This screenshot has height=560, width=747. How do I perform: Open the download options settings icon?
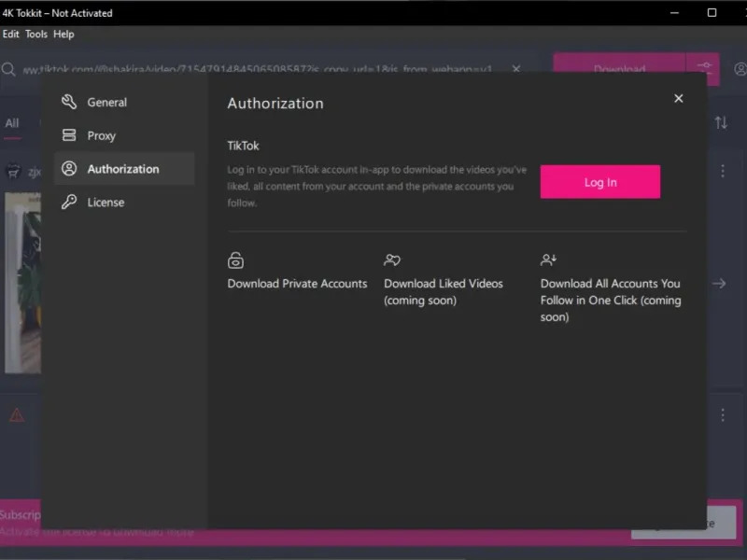(x=703, y=68)
